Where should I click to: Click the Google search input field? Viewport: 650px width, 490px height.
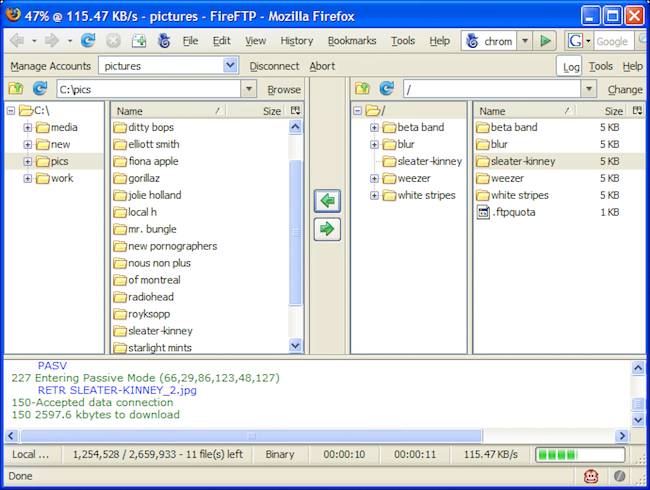[x=614, y=41]
